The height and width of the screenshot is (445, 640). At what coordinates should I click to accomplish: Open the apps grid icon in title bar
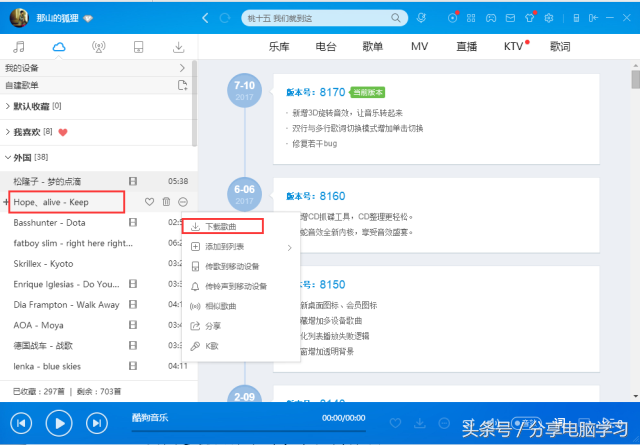[x=471, y=18]
